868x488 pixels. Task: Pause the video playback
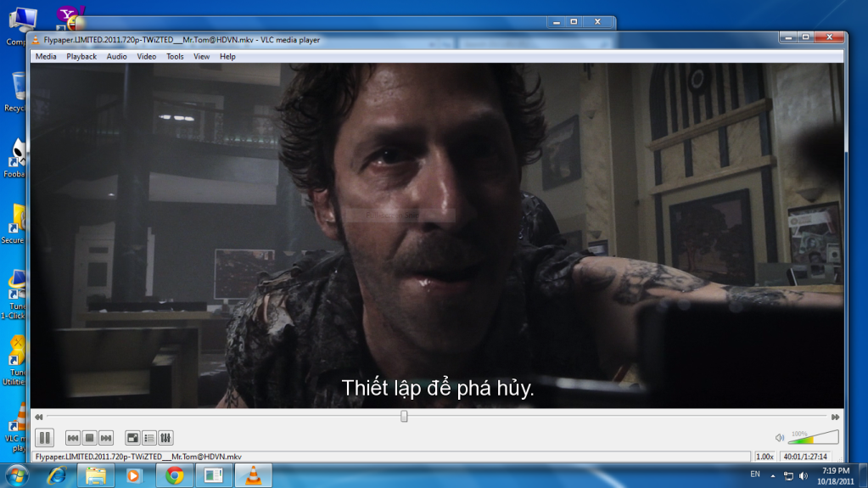(45, 438)
